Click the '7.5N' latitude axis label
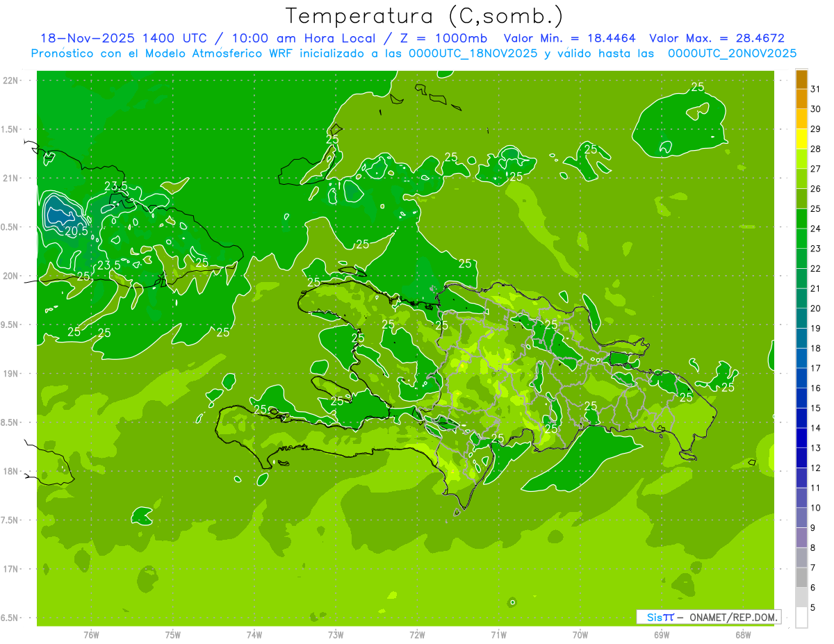834x644 pixels. coord(10,520)
